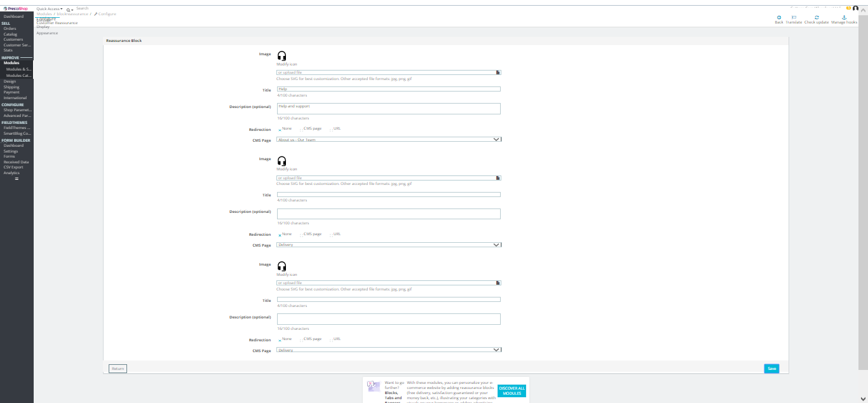Click the Modules breadcrumb link
The height and width of the screenshot is (403, 868).
coord(44,13)
